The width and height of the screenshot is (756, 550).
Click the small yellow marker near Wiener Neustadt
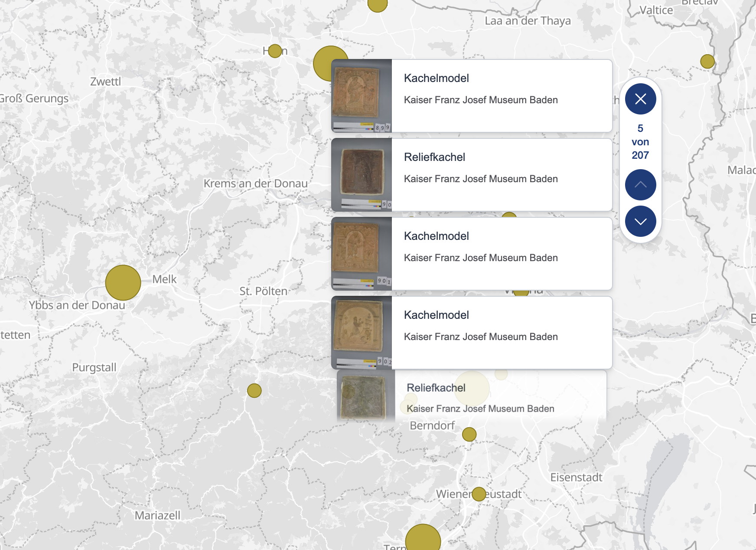pyautogui.click(x=479, y=493)
